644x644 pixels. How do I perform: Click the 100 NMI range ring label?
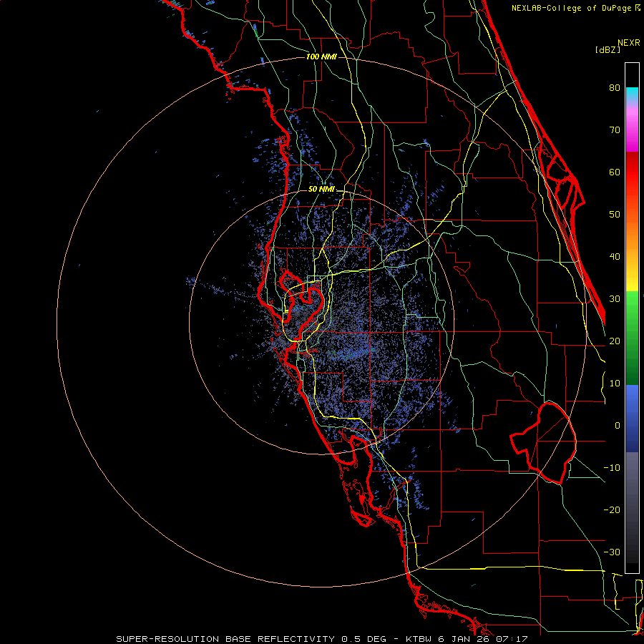(321, 57)
